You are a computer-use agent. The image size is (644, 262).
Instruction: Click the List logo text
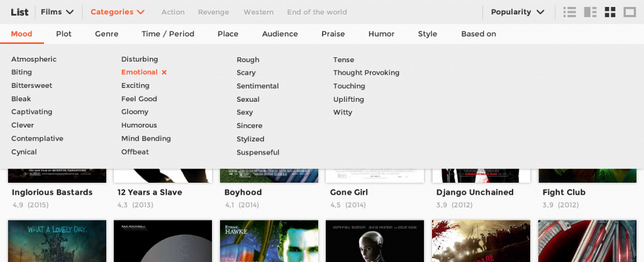point(19,13)
